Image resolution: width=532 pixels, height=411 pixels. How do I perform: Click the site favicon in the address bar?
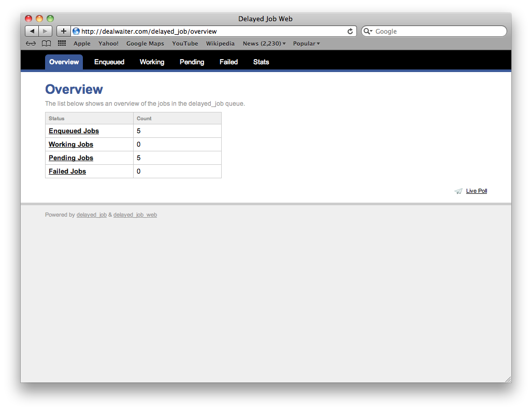(76, 31)
